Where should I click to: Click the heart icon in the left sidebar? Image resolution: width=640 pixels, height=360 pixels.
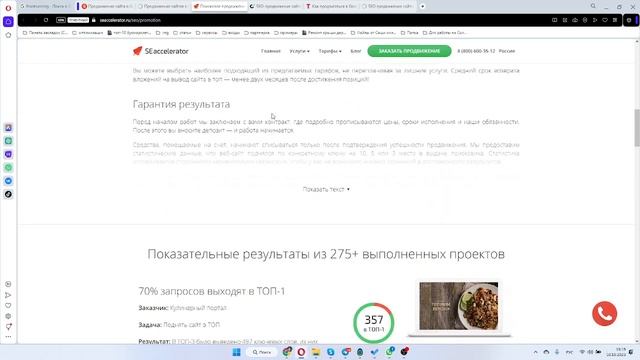(x=8, y=305)
